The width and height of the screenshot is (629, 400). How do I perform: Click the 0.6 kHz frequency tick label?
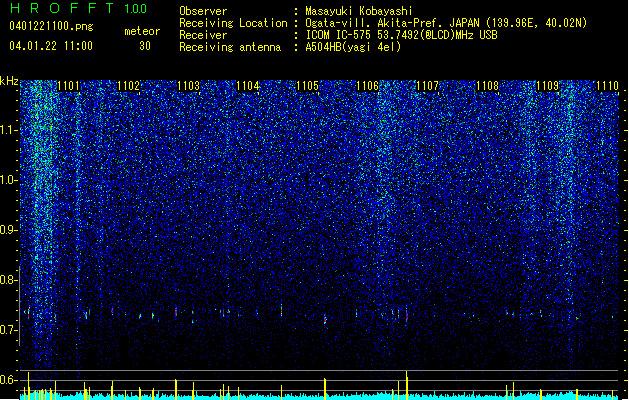point(9,380)
